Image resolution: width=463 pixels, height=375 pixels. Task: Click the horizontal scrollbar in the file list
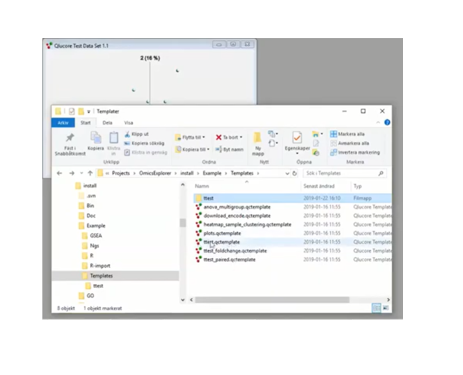tap(272, 300)
